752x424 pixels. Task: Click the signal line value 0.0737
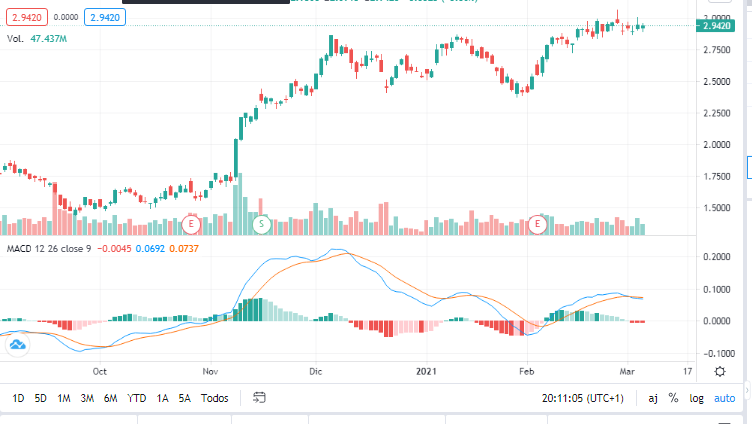[x=184, y=248]
